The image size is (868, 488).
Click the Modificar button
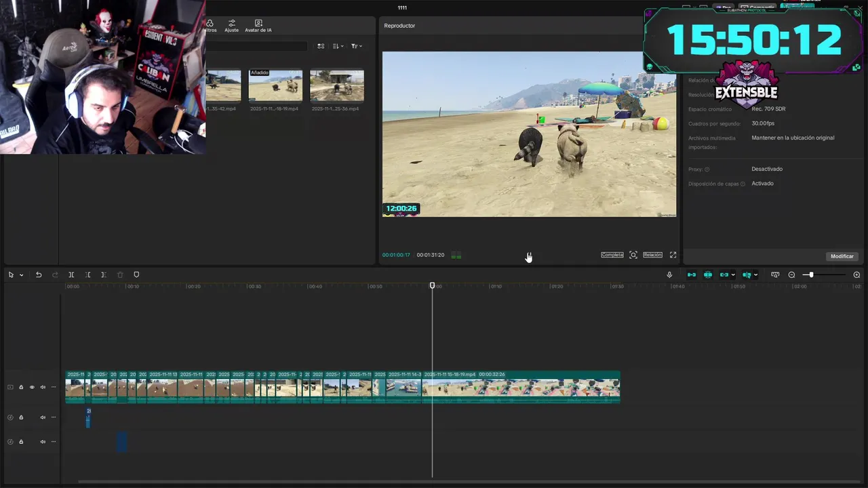click(842, 256)
